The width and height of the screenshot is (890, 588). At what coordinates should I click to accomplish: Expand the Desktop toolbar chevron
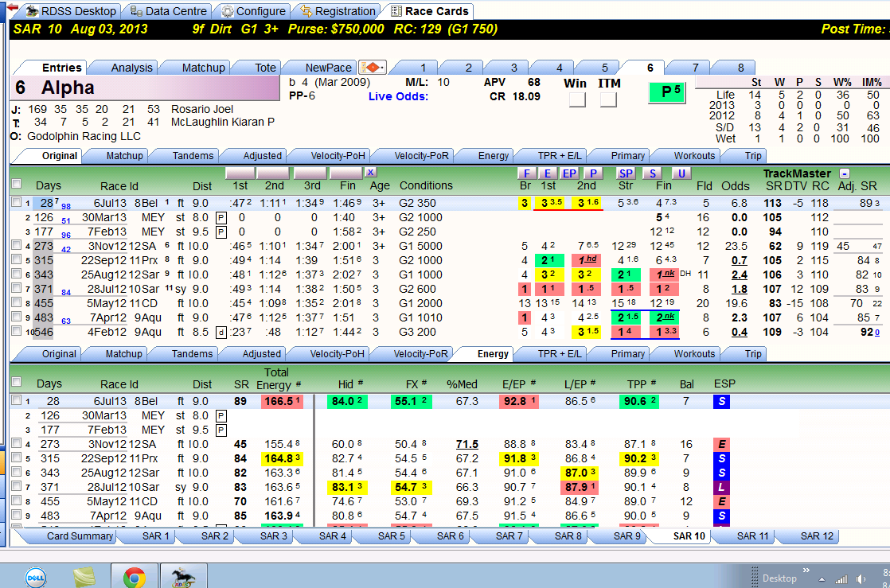[x=806, y=570]
